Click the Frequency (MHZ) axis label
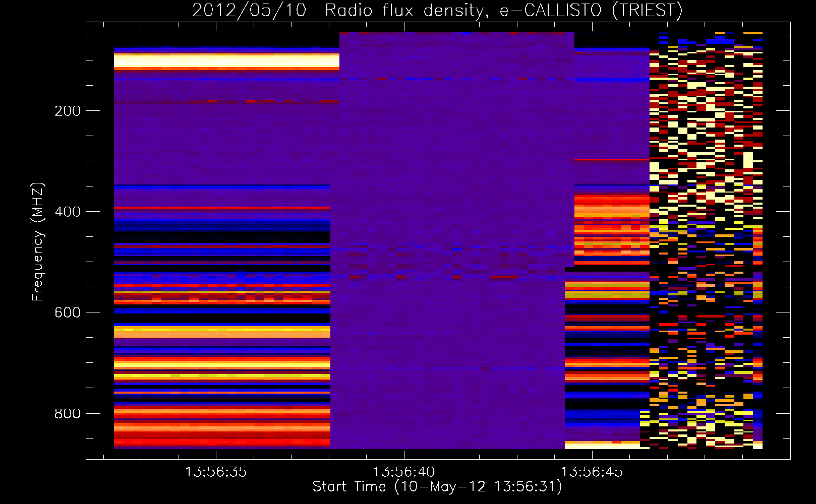 click(x=38, y=242)
